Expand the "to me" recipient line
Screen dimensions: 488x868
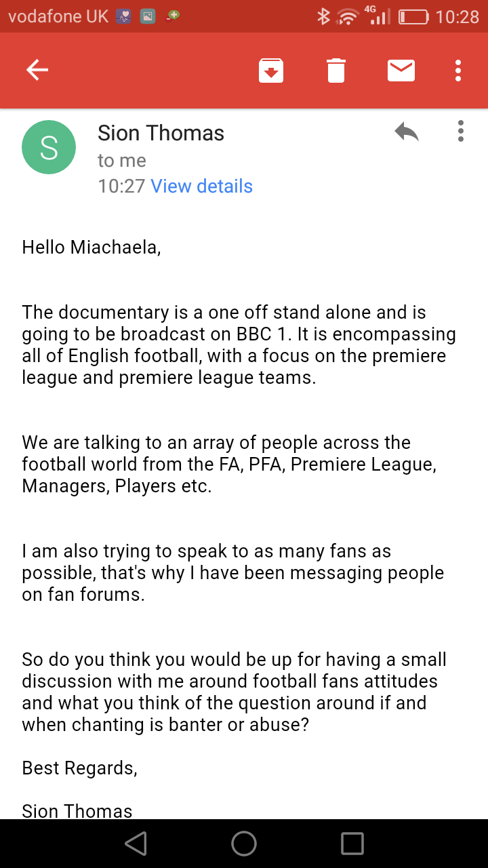point(122,161)
